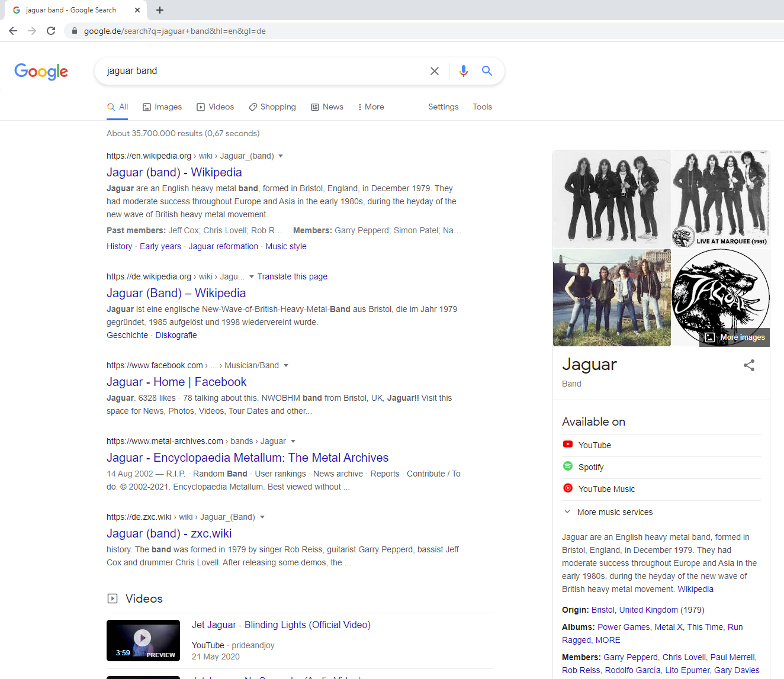
Task: Open Chris Lovell member link
Action: tap(684, 657)
